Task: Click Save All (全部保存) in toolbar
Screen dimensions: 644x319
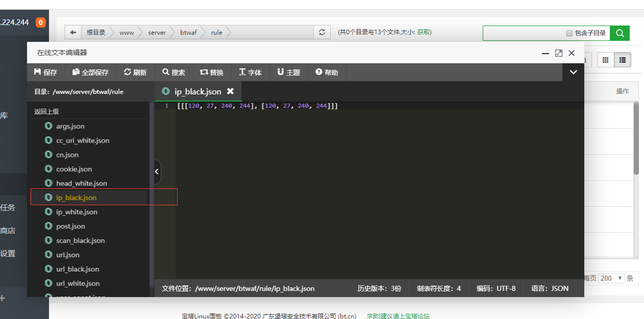Action: [x=90, y=72]
